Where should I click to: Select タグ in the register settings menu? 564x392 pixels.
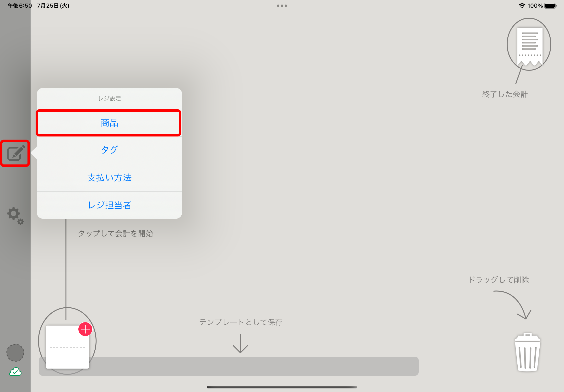[109, 150]
